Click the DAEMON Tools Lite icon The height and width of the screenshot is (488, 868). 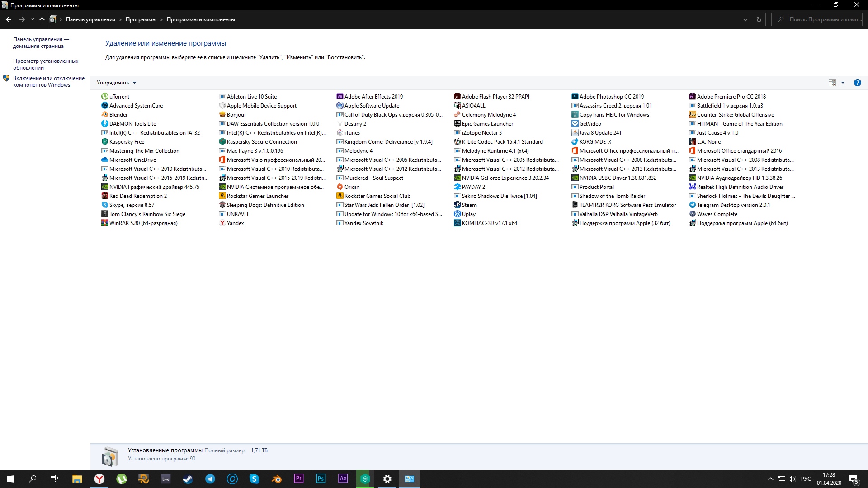tap(105, 124)
